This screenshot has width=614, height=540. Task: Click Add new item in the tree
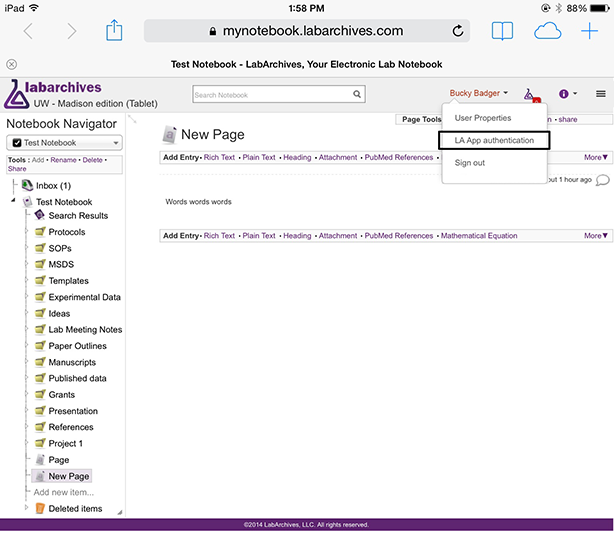point(63,492)
